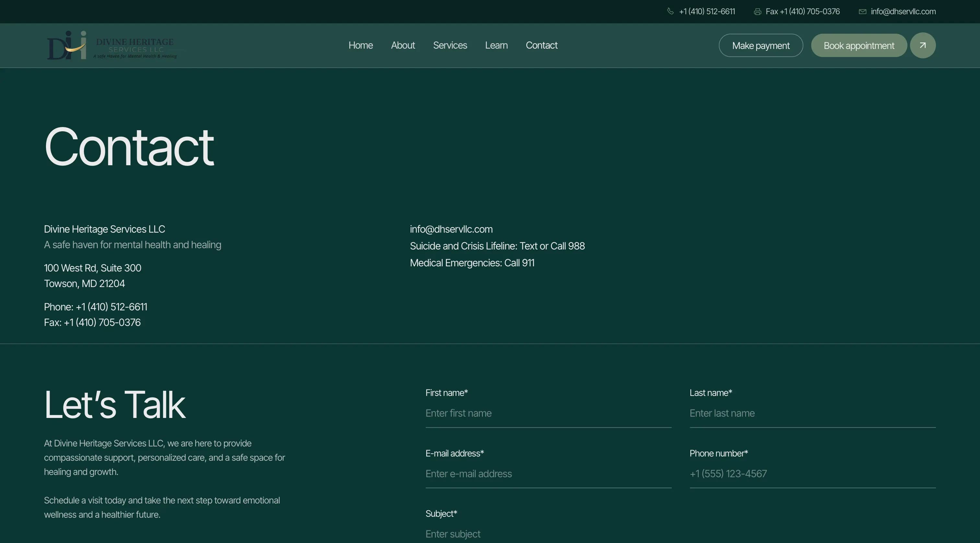Click the Let's Talk heading
This screenshot has height=543, width=980.
tap(115, 404)
